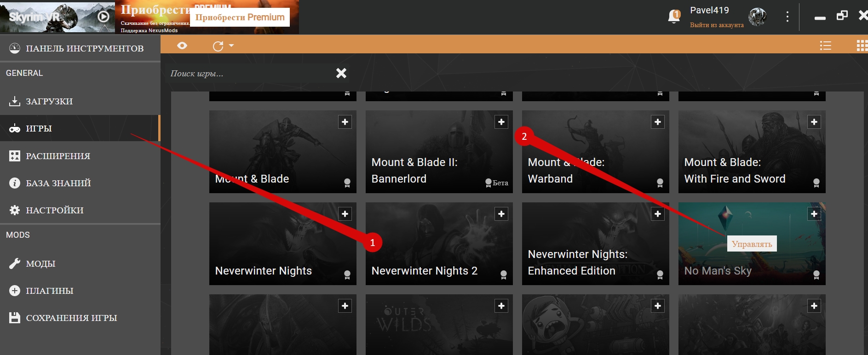Viewport: 868px width, 355px height.
Task: Click the plus button on Neverwinter Nights
Action: tap(345, 214)
